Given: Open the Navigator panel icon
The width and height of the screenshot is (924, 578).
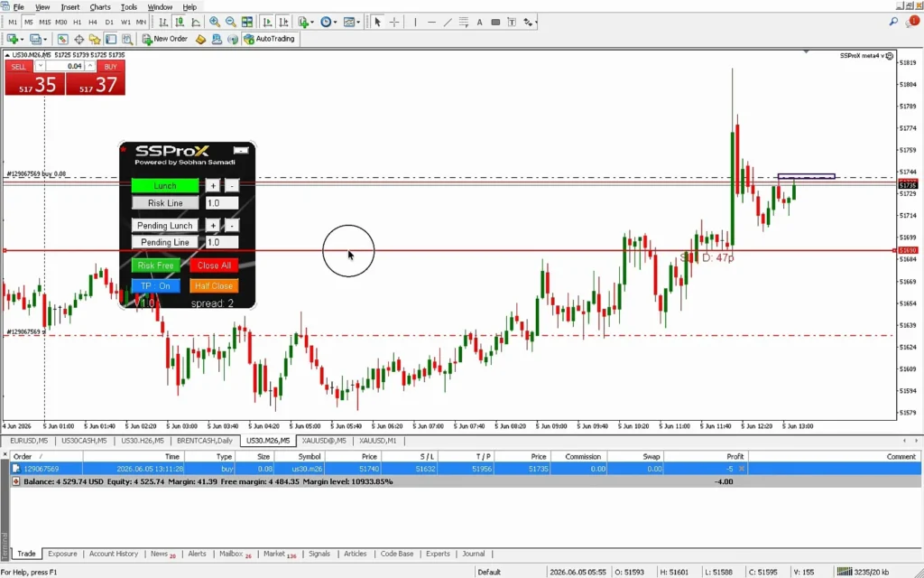Looking at the screenshot, I should pyautogui.click(x=94, y=39).
